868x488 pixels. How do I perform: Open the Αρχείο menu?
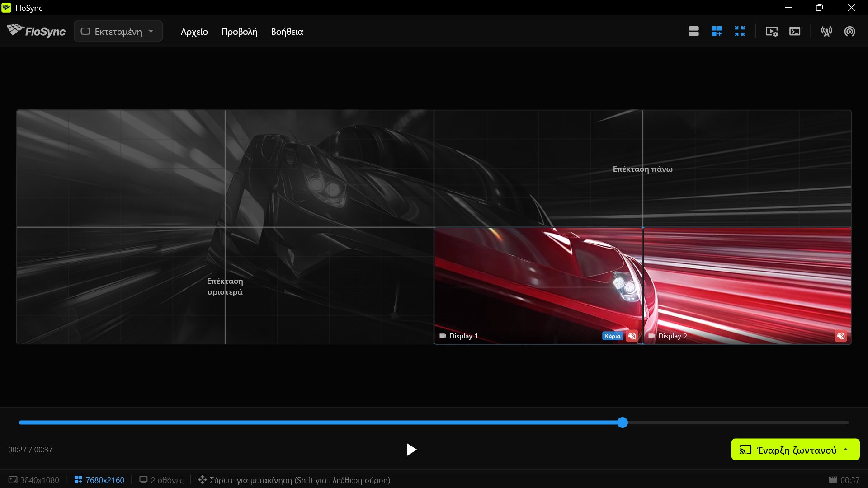click(x=194, y=32)
